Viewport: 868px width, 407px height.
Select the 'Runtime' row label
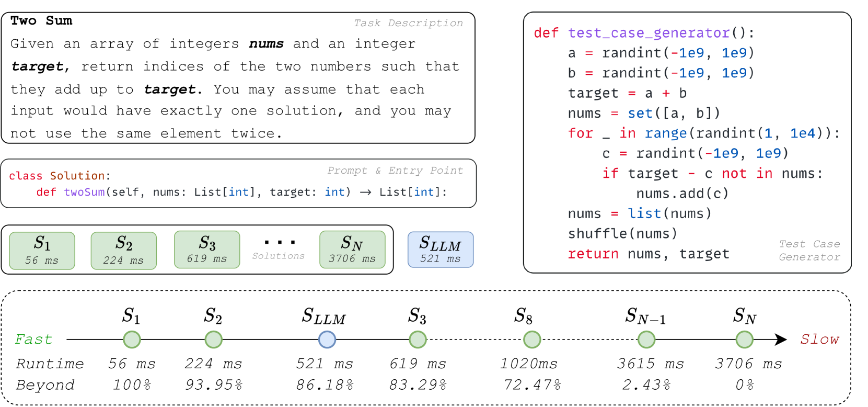click(50, 364)
